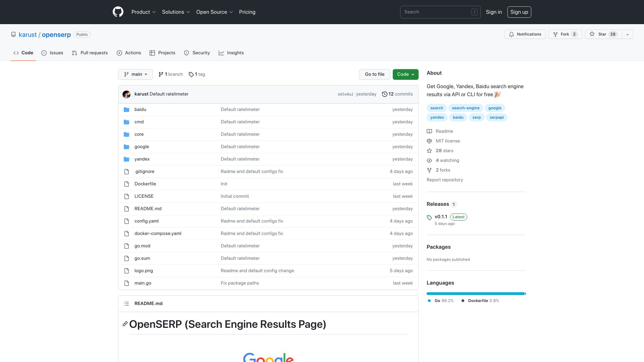Viewport: 644px width, 362px height.
Task: Expand the Product menu in header
Action: pyautogui.click(x=144, y=12)
